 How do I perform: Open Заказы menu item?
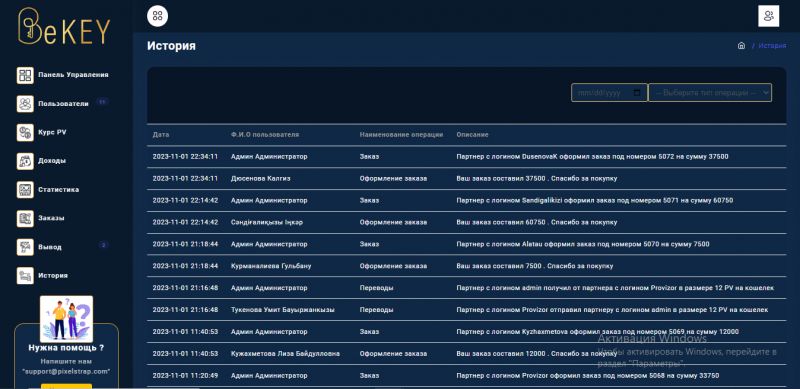coord(51,218)
